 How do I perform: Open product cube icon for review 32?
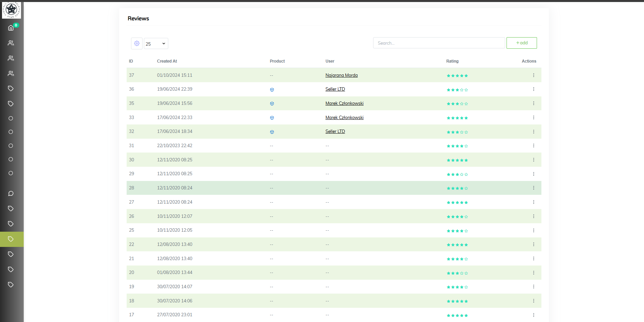coord(272,132)
